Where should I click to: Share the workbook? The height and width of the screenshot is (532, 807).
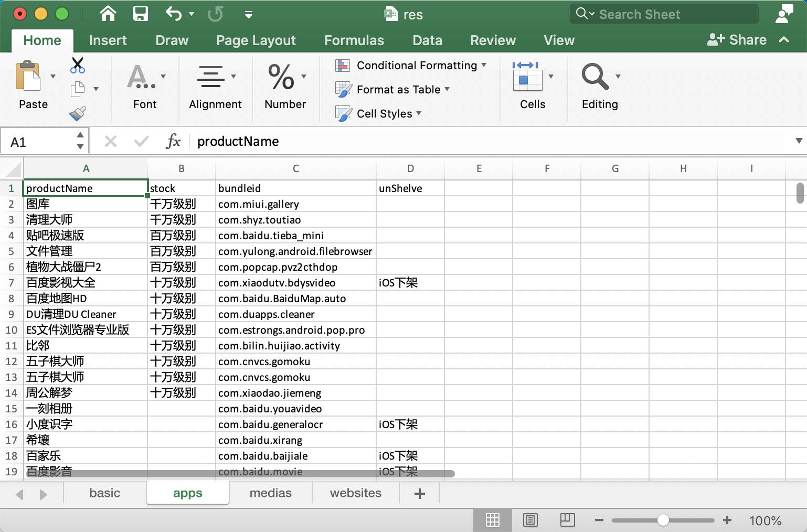pos(737,40)
